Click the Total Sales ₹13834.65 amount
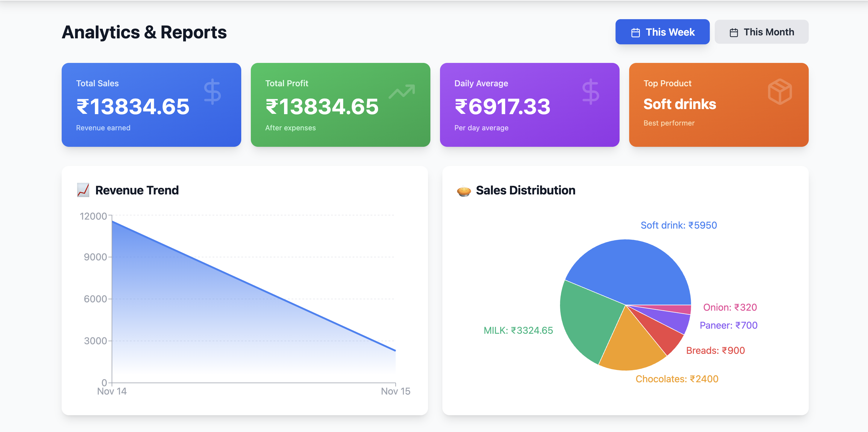Image resolution: width=868 pixels, height=432 pixels. (x=133, y=107)
